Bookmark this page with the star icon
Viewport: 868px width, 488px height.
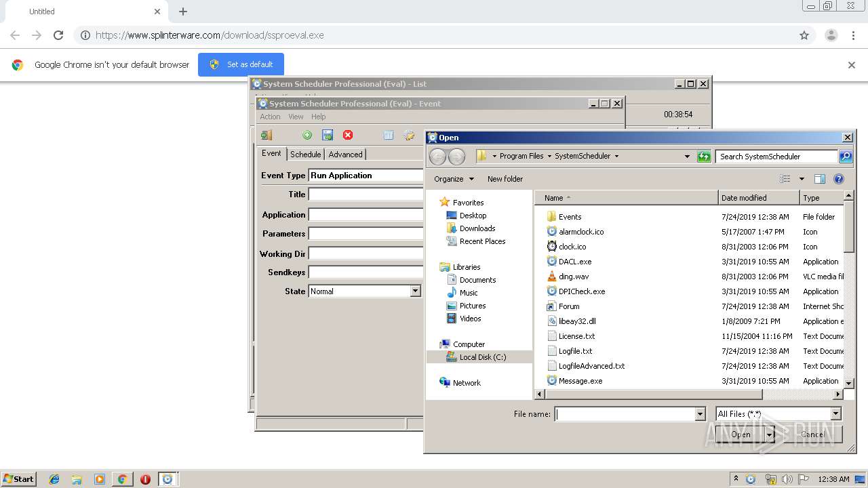click(x=804, y=35)
